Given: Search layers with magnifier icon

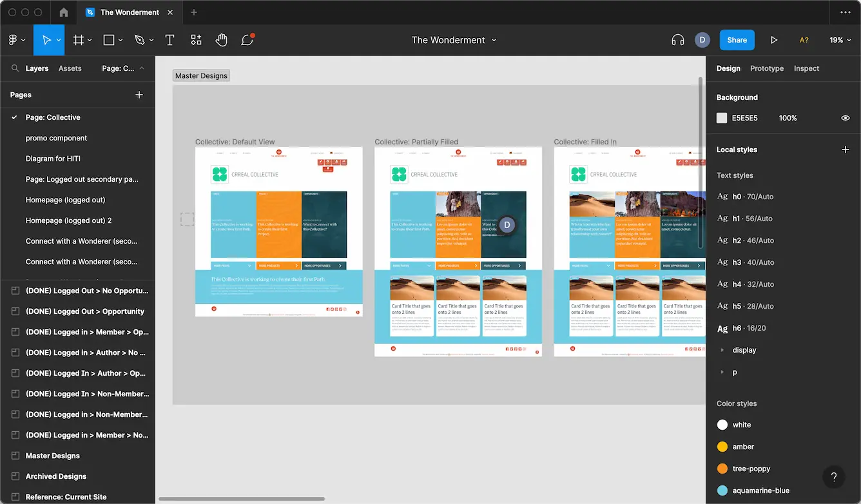Looking at the screenshot, I should coord(15,68).
